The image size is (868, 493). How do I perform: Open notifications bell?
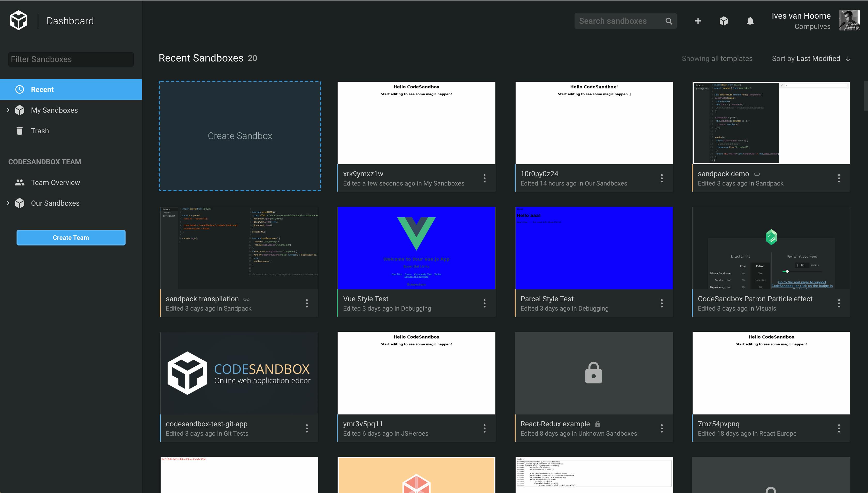[x=750, y=21]
